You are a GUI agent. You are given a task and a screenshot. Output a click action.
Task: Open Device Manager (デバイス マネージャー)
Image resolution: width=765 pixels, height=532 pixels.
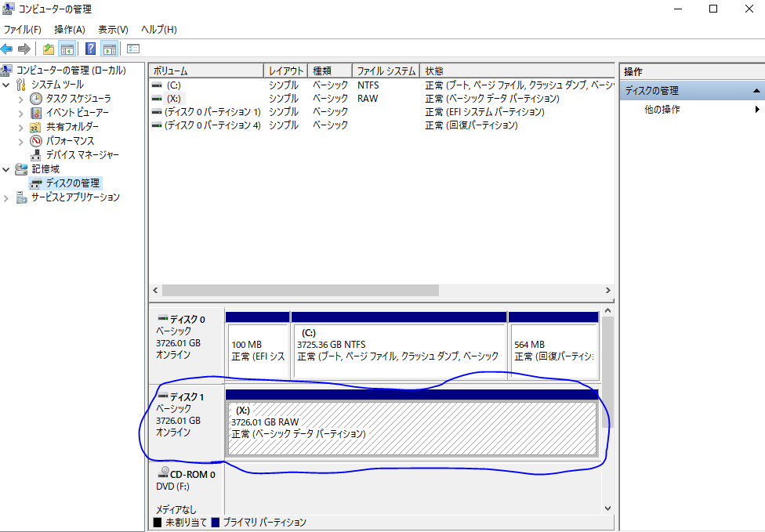[x=82, y=155]
